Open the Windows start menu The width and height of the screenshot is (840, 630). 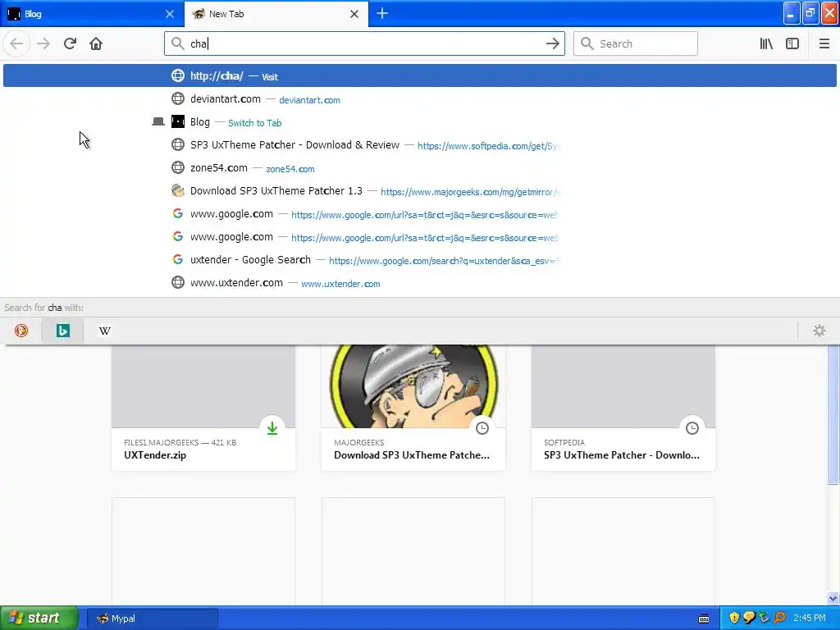(39, 618)
